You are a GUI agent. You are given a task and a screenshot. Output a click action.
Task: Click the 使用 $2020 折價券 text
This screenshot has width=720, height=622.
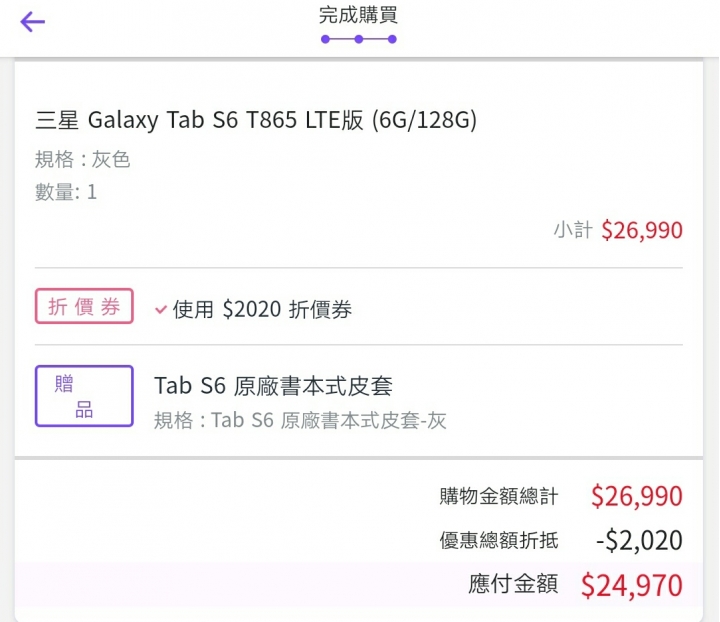[x=262, y=310]
